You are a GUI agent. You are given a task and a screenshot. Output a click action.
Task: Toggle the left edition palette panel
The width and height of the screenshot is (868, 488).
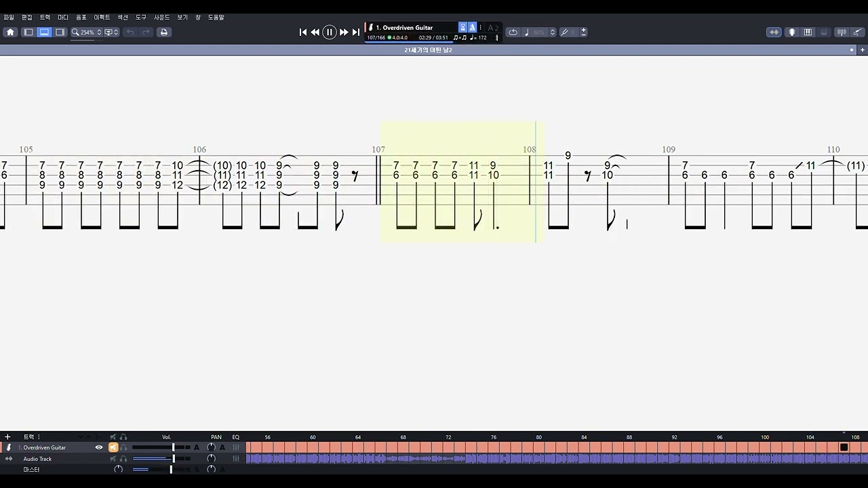(28, 32)
